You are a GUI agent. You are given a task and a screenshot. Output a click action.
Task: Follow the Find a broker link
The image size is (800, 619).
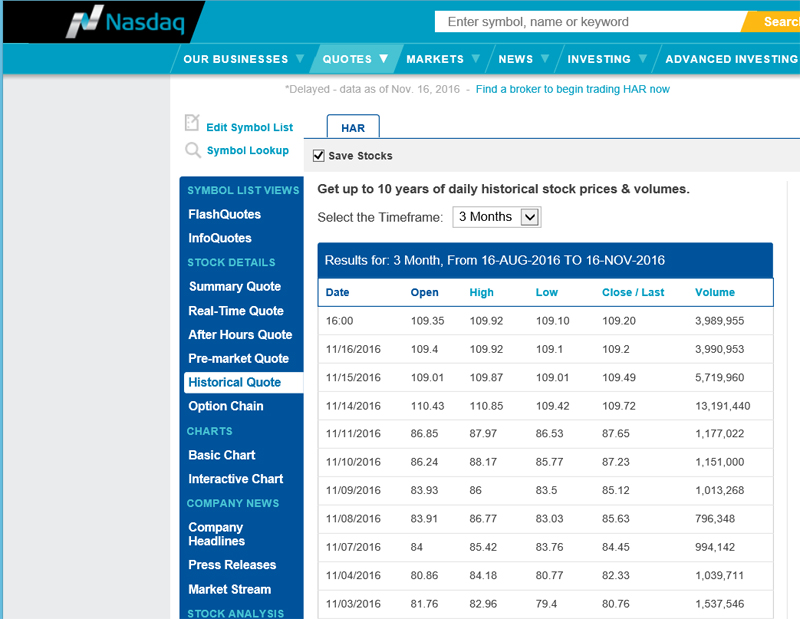[x=572, y=89]
